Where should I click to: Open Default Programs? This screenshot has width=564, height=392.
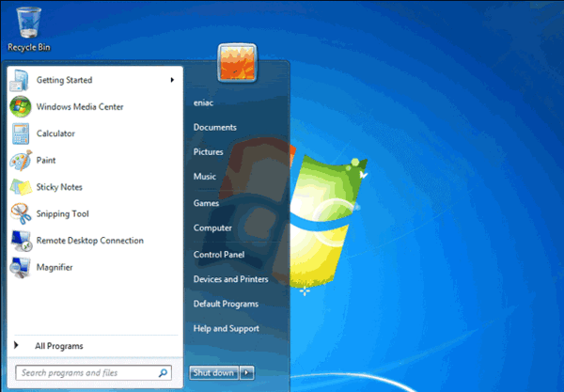click(x=226, y=304)
